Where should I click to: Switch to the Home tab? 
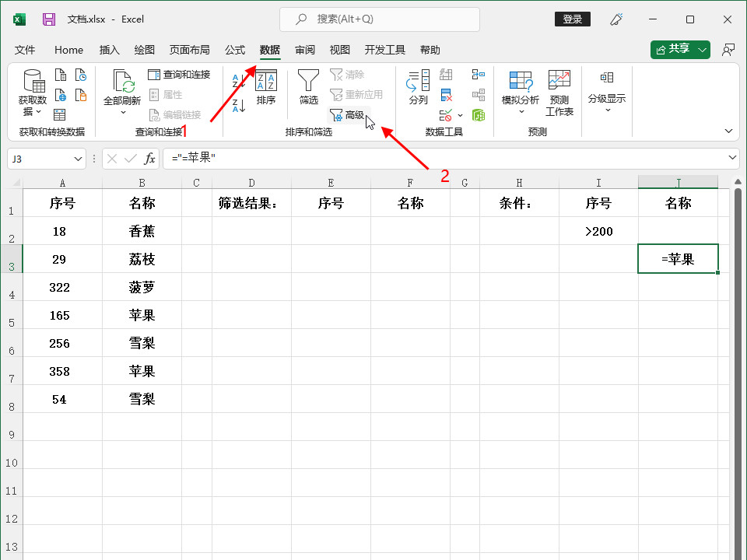pyautogui.click(x=68, y=50)
